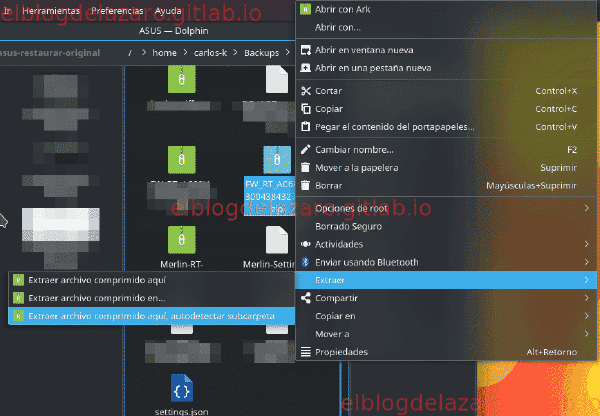The height and width of the screenshot is (416, 600).
Task: Click the Bluetooth icon in the context menu
Action: (305, 262)
